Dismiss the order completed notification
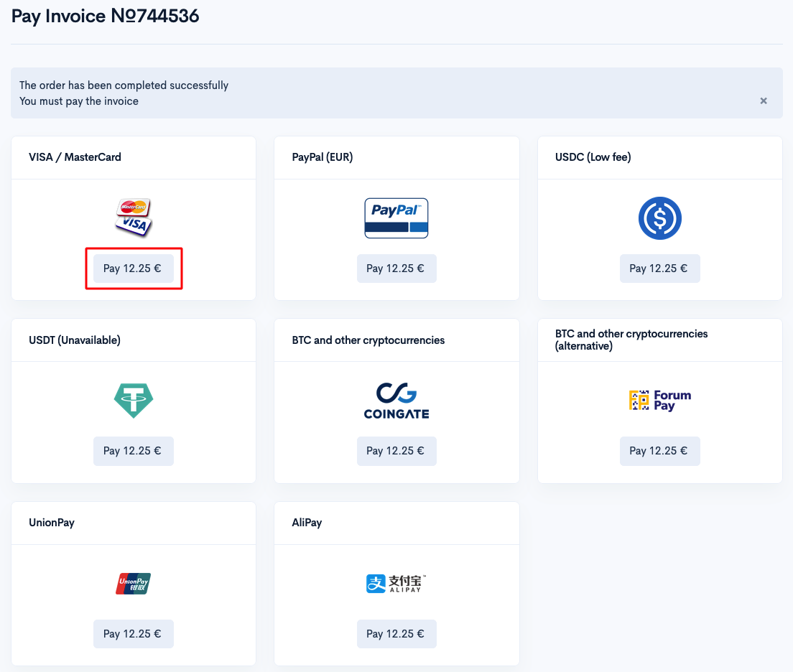Screen dimensions: 793x672 (763, 101)
